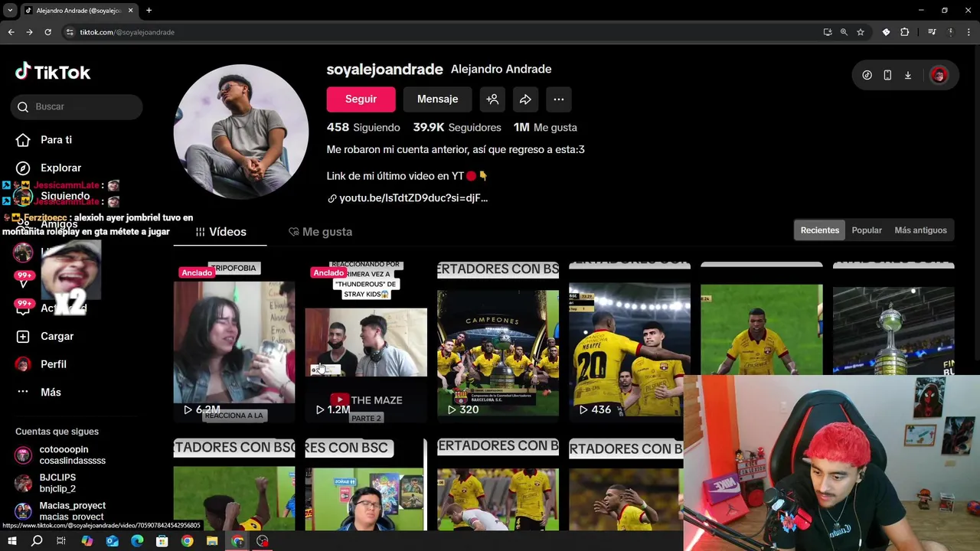Screen dimensions: 980x551
Task: Open the Libertadores trophy video thumbnail
Action: [893, 318]
